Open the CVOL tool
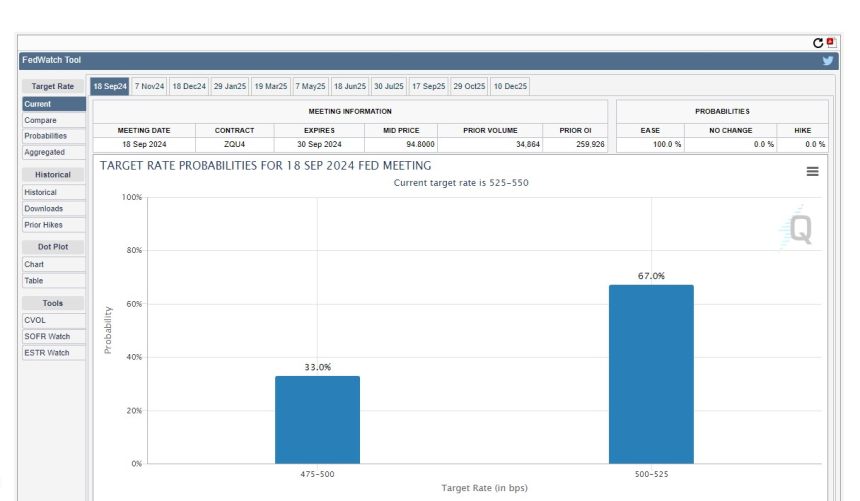The image size is (860, 501). click(x=35, y=320)
